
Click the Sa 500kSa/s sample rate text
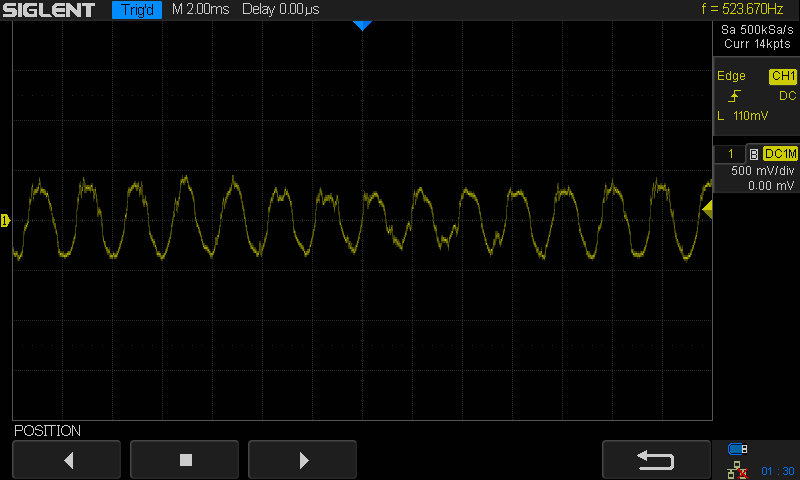coord(757,30)
